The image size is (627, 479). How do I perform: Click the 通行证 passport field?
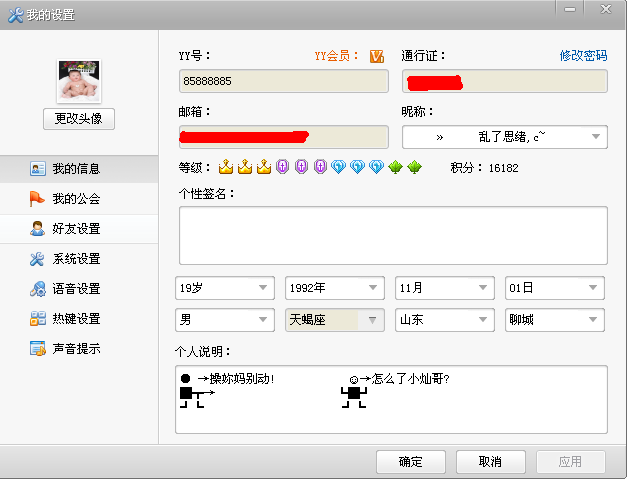505,81
